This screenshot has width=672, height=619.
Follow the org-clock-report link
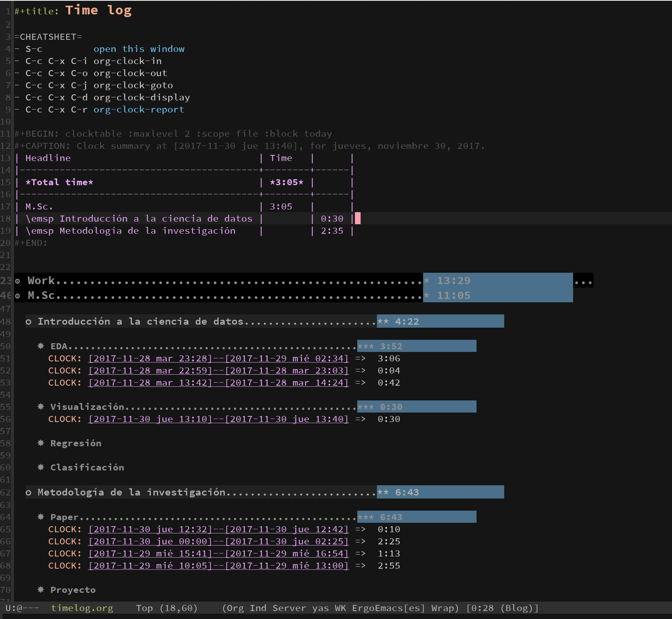[139, 109]
